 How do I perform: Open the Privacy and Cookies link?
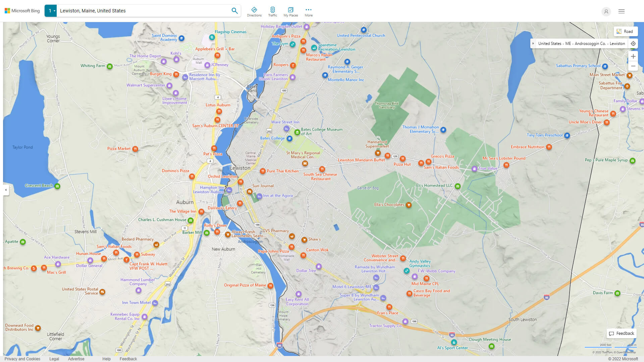[x=22, y=359]
